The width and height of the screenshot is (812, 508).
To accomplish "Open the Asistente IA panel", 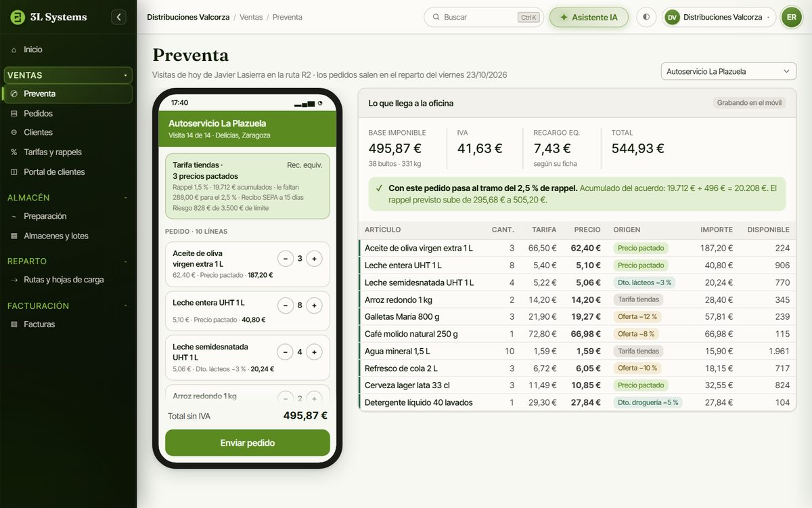I will tap(589, 17).
